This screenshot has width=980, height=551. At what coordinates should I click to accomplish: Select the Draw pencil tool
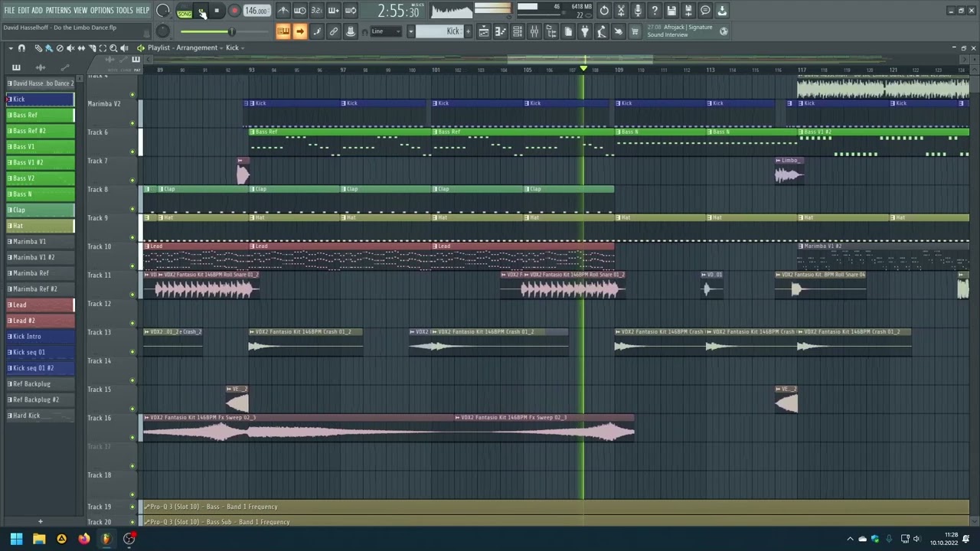point(38,47)
